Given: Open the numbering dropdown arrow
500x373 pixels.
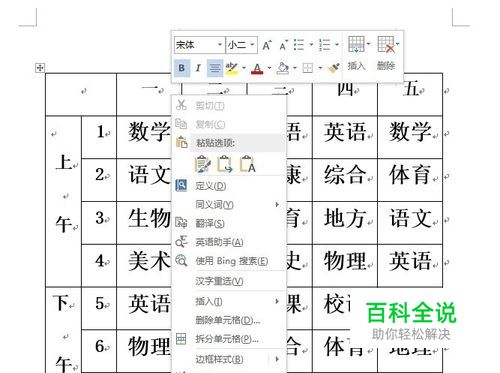Looking at the screenshot, I should pyautogui.click(x=337, y=45).
